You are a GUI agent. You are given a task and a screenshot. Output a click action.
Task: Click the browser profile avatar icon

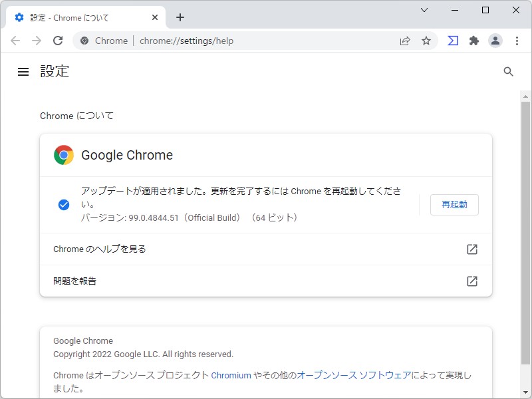tap(495, 41)
